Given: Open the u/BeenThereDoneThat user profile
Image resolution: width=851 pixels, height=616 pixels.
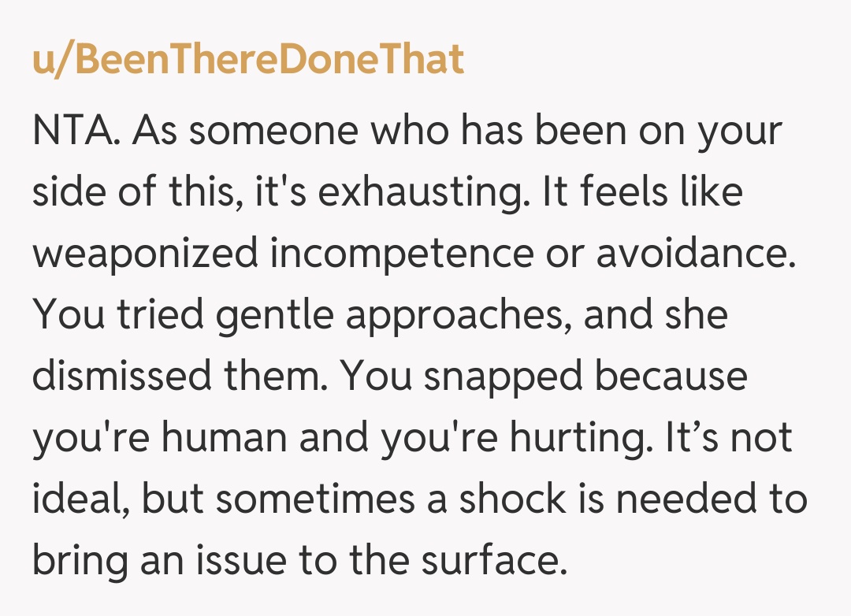Looking at the screenshot, I should coord(248,60).
